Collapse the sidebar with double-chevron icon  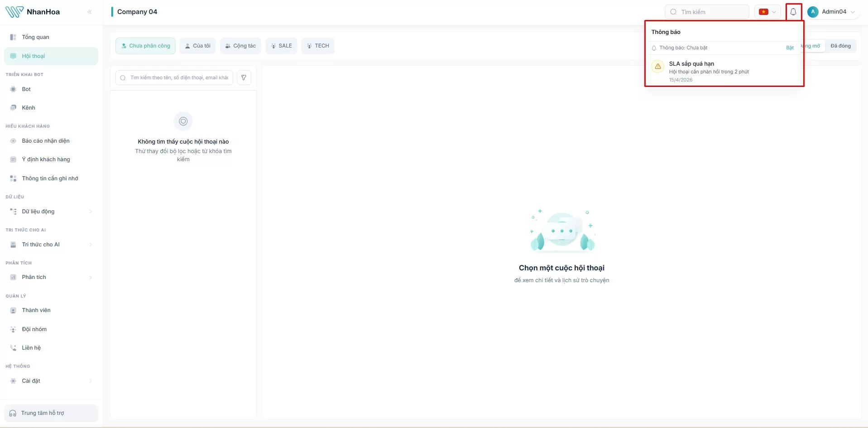coord(90,12)
